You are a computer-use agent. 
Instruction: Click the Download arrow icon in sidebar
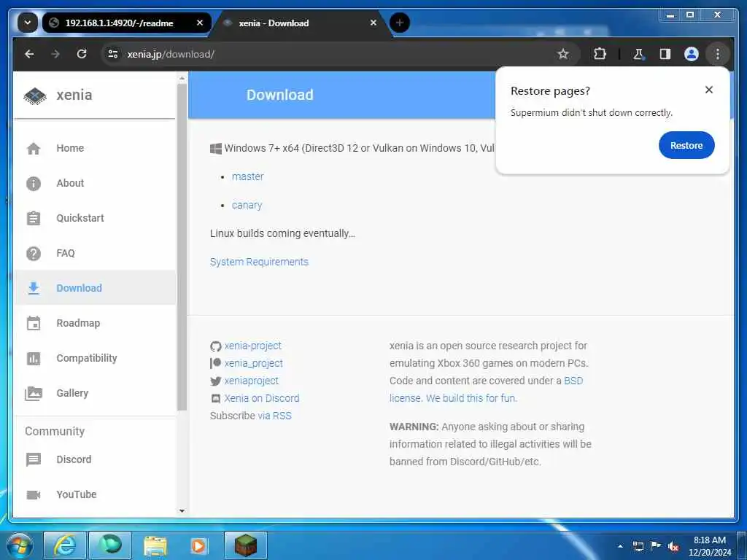click(34, 288)
